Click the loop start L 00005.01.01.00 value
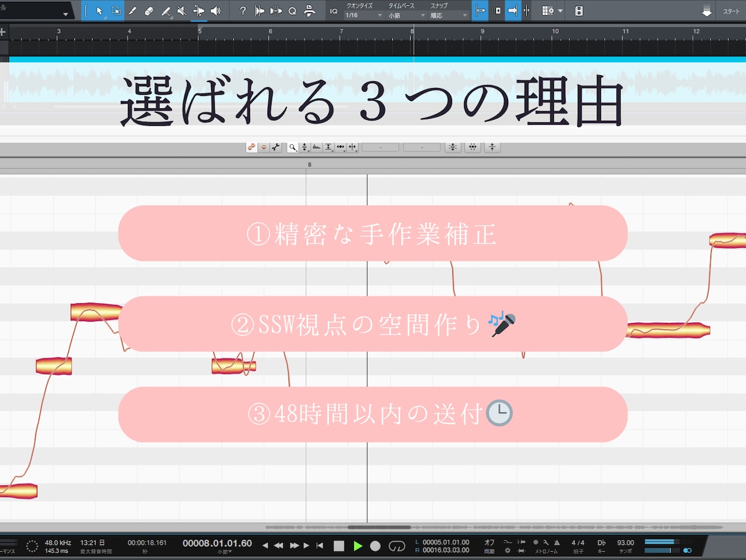 tap(446, 542)
